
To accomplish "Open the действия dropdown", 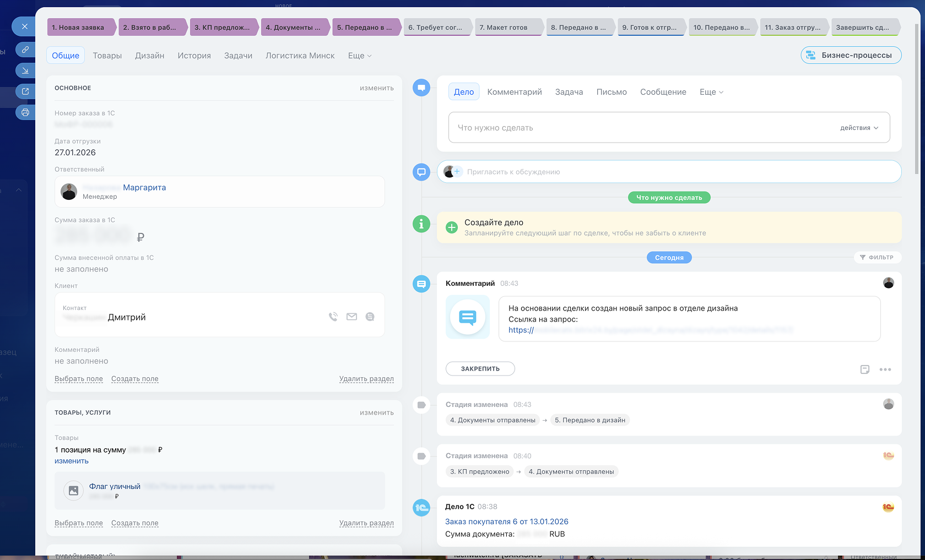I will (859, 128).
